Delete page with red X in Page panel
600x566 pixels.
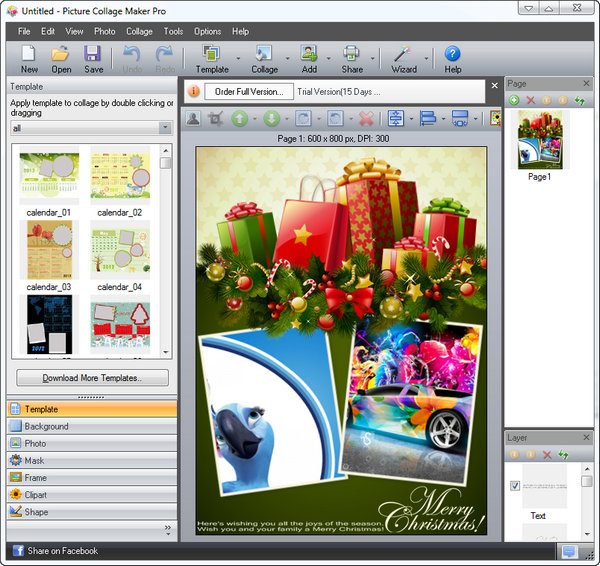[x=531, y=100]
